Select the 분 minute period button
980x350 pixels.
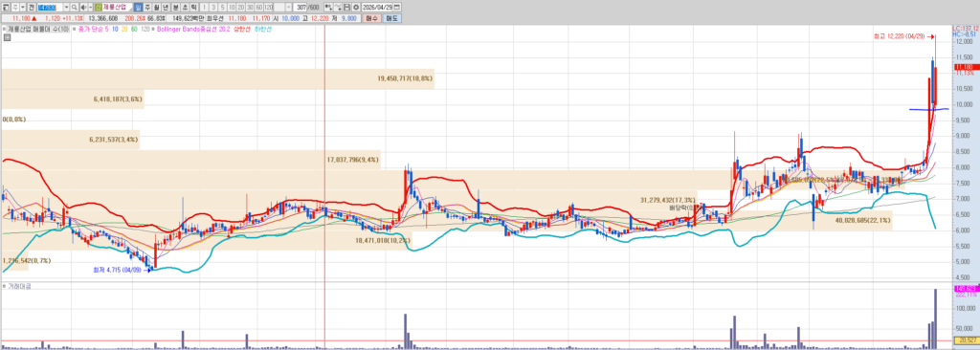click(x=175, y=7)
